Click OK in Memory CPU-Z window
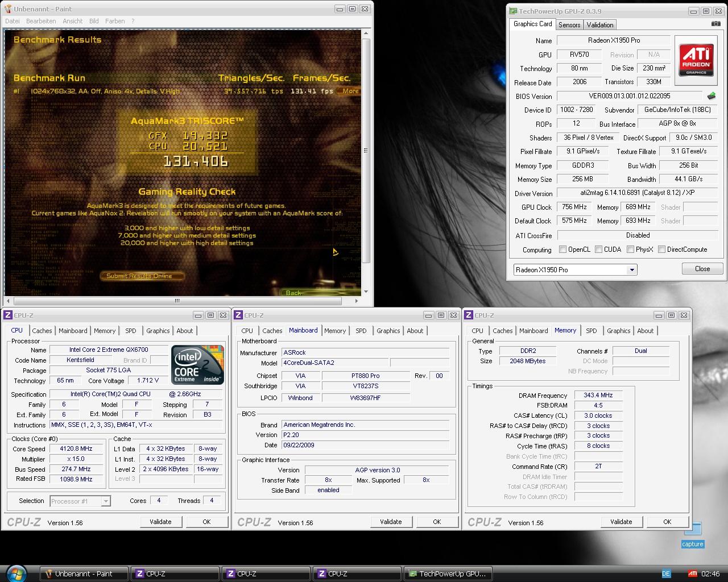Image resolution: width=728 pixels, height=582 pixels. coord(667,522)
